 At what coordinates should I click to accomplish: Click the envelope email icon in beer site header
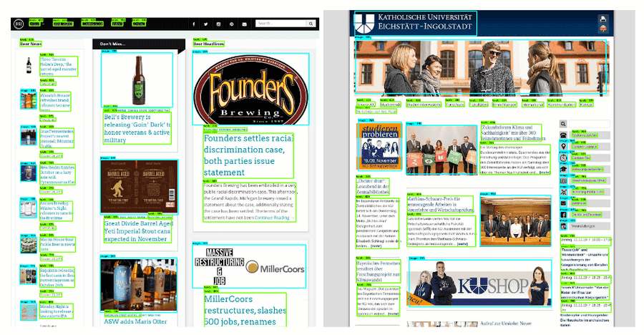click(245, 24)
